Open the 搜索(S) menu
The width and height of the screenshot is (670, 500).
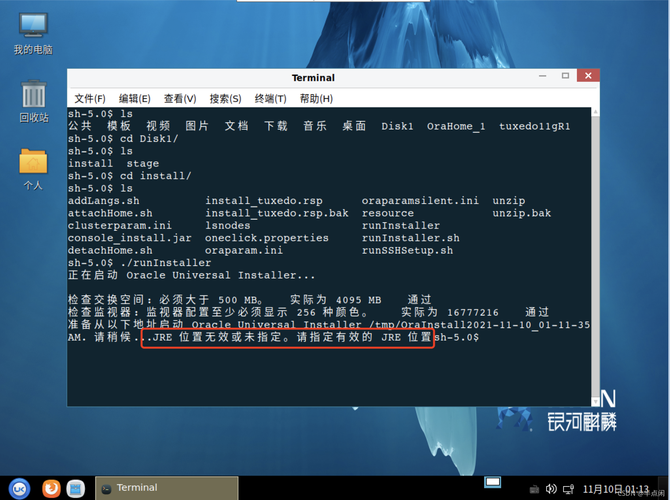tap(225, 98)
